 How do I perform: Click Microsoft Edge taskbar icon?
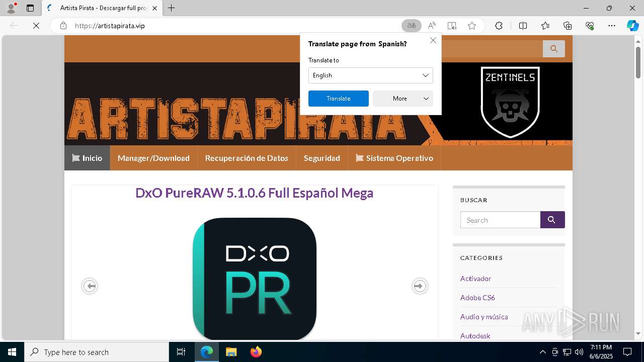207,352
